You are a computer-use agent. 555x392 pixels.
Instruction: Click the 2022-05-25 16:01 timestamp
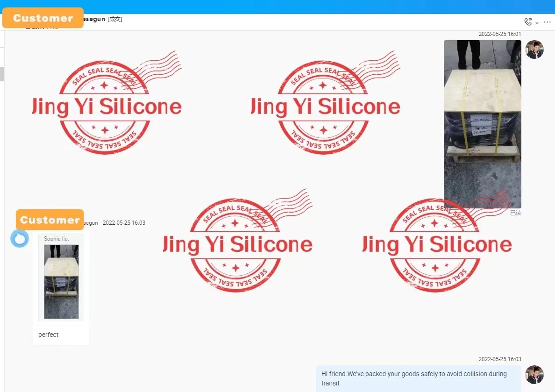click(500, 34)
